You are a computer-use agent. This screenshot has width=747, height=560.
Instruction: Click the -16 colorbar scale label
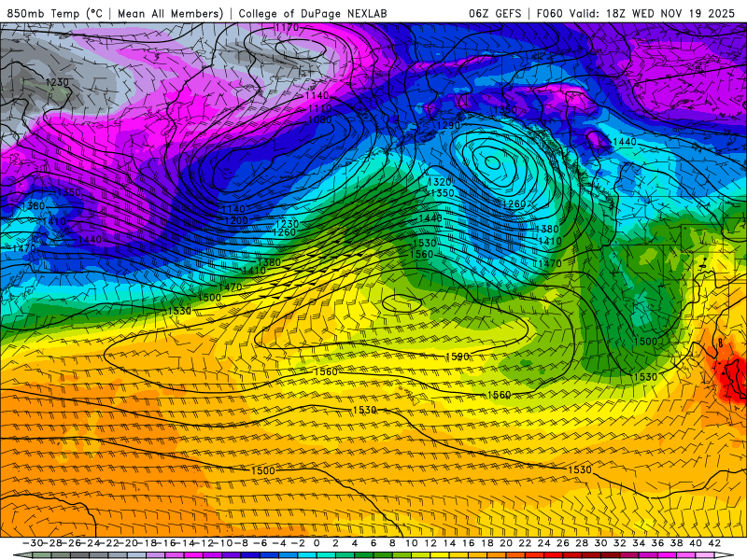[x=165, y=543]
